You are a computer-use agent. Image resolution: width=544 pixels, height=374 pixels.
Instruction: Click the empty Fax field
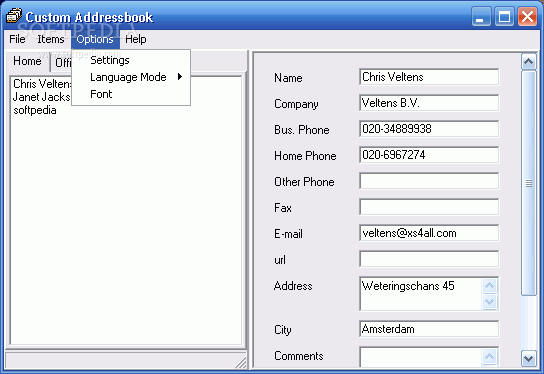pyautogui.click(x=429, y=207)
